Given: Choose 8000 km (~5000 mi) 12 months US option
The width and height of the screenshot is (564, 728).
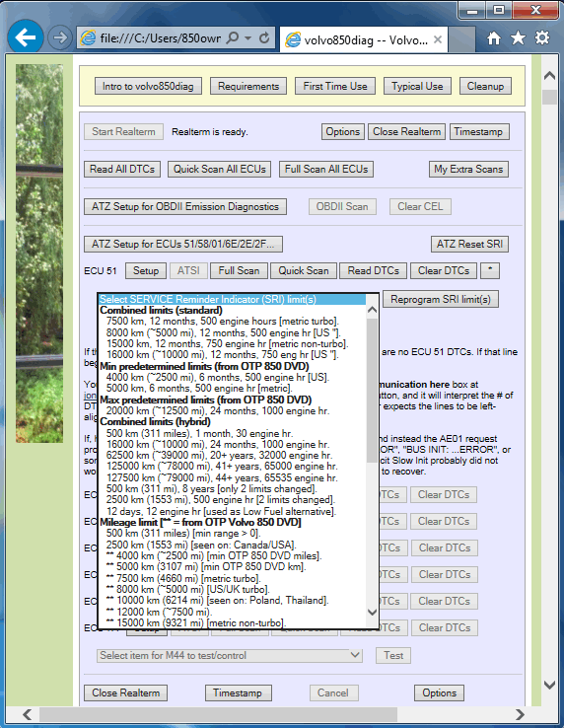Looking at the screenshot, I should tap(232, 332).
